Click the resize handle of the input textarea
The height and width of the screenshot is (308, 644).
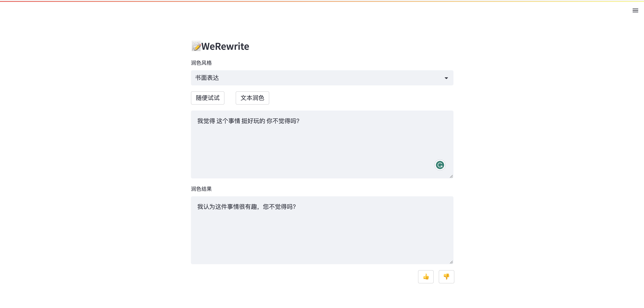[452, 176]
